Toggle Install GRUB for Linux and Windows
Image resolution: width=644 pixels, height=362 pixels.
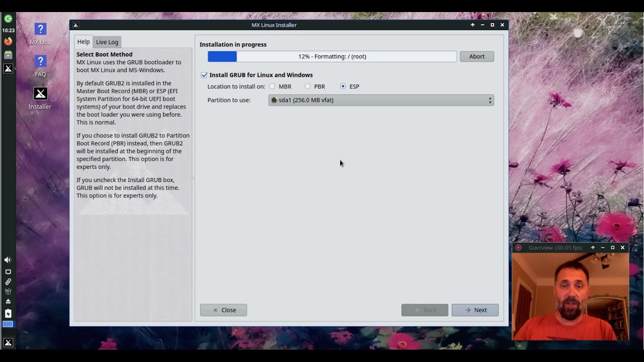pyautogui.click(x=256, y=75)
